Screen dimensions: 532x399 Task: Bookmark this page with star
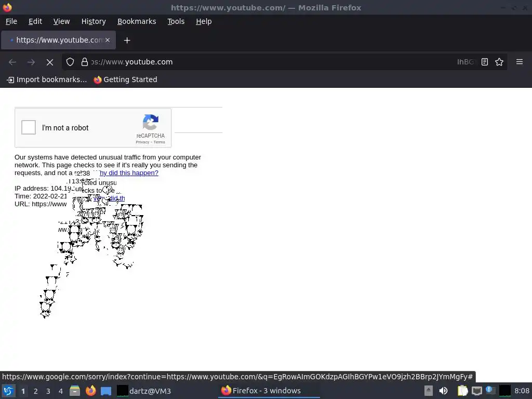click(499, 62)
